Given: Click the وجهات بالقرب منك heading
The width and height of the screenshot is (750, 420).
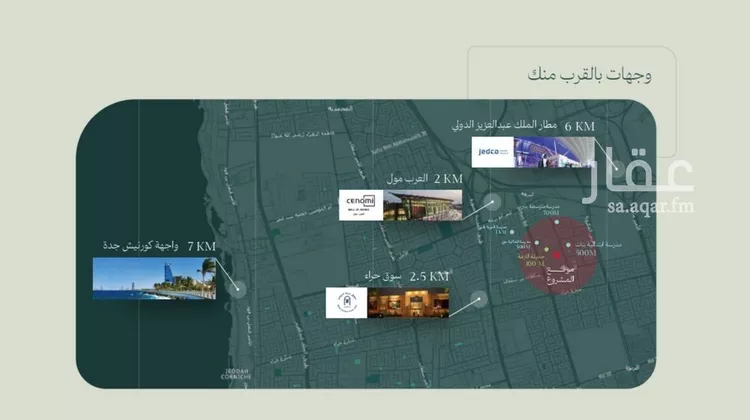Looking at the screenshot, I should tap(590, 75).
